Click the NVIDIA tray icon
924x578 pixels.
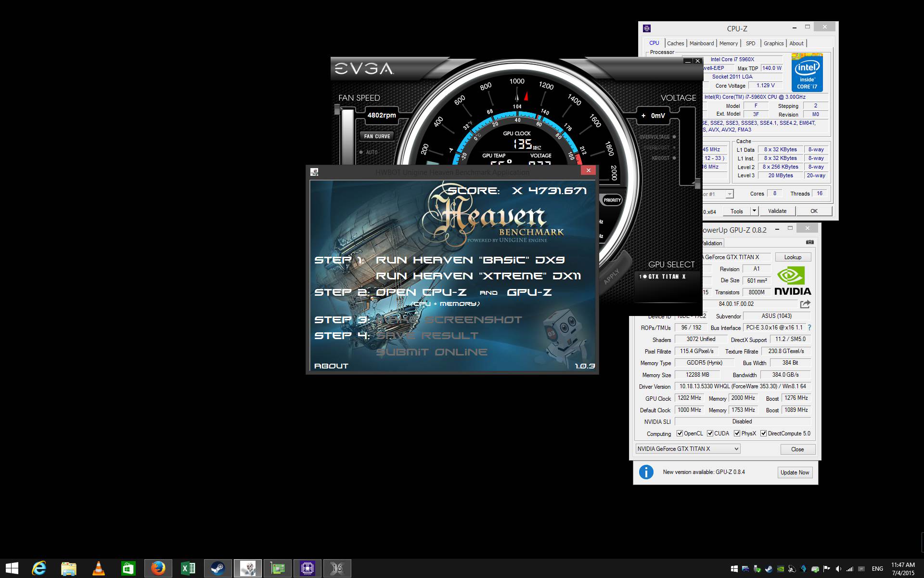(781, 569)
